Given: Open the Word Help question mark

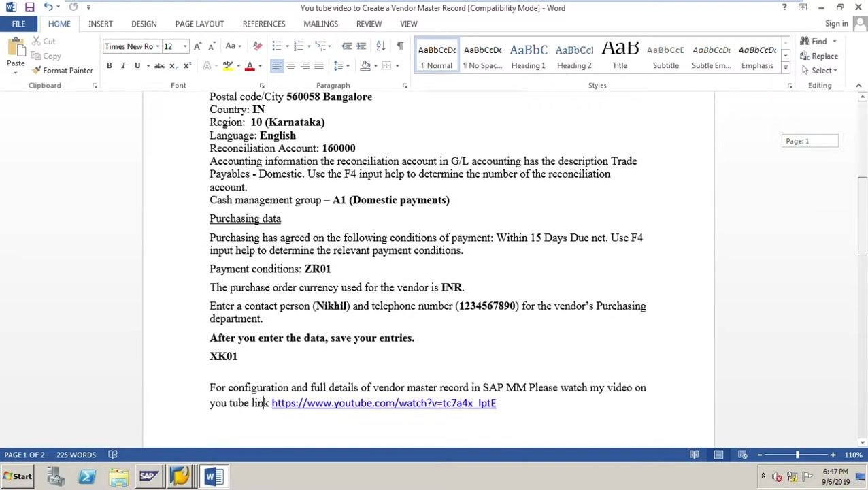Looking at the screenshot, I should pos(784,7).
